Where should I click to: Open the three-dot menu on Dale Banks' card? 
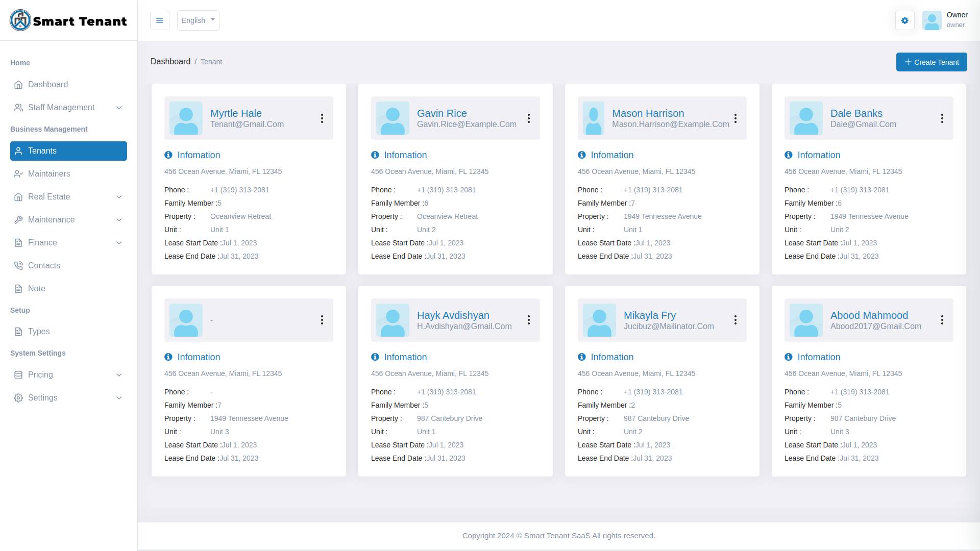tap(943, 118)
